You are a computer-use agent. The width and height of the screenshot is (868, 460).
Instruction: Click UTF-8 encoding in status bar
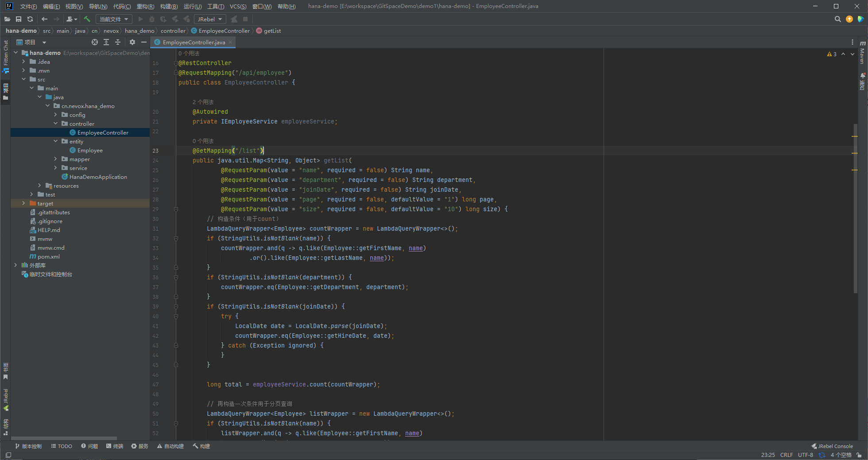coord(806,455)
